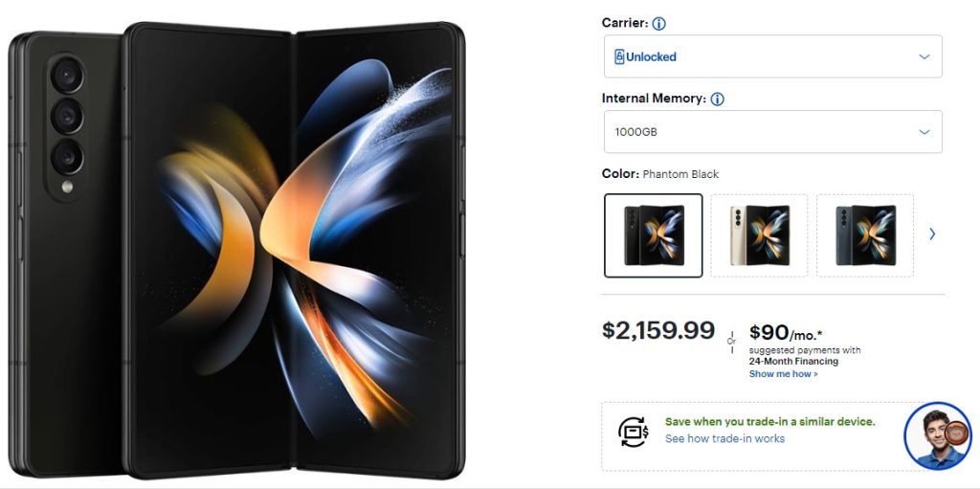Expand the Carrier dropdown chevron
This screenshot has width=980, height=489.
point(924,56)
